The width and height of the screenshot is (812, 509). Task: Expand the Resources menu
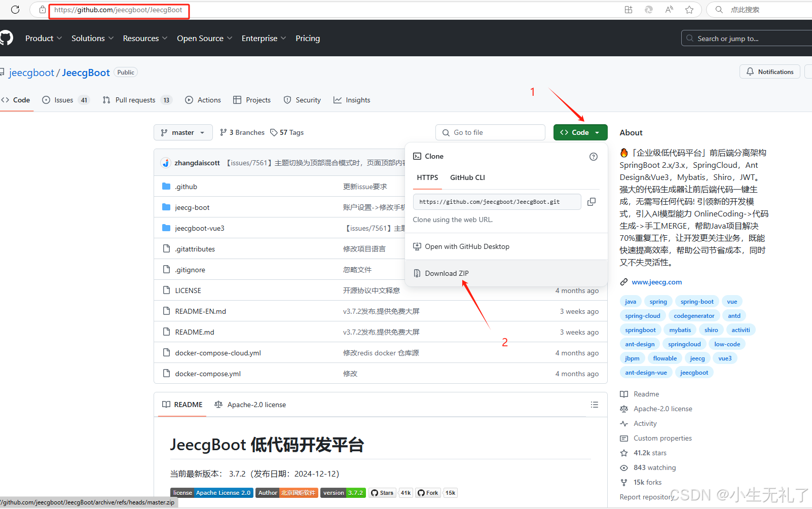point(145,38)
